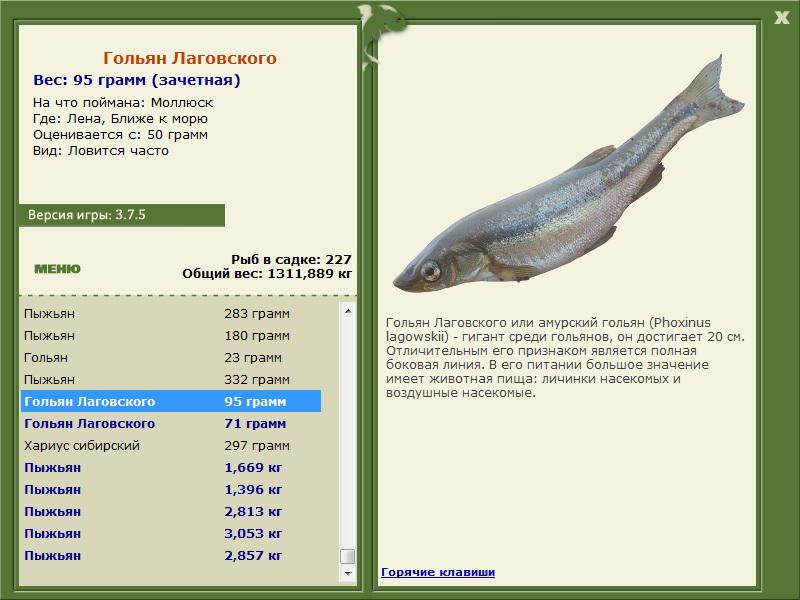Click the title Гольян Лаговского heading
The width and height of the screenshot is (800, 600).
189,58
